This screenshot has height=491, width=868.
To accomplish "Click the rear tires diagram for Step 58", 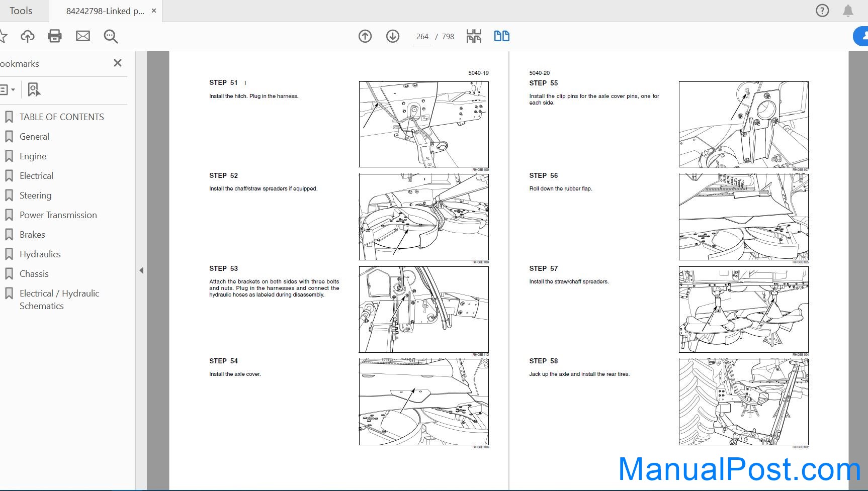I will pyautogui.click(x=743, y=402).
